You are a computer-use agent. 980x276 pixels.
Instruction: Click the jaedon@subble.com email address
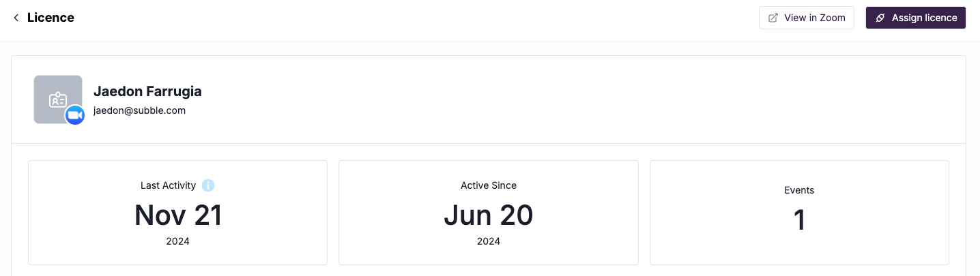point(139,110)
